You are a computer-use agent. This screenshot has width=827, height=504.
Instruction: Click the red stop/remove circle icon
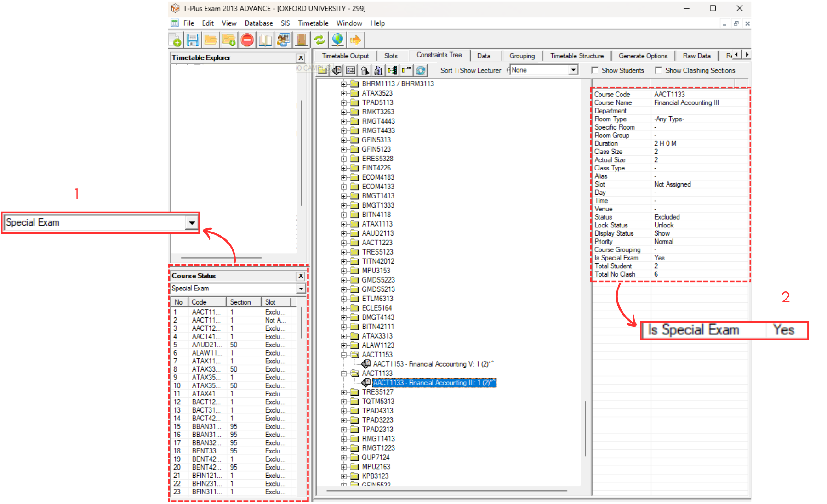pyautogui.click(x=247, y=40)
